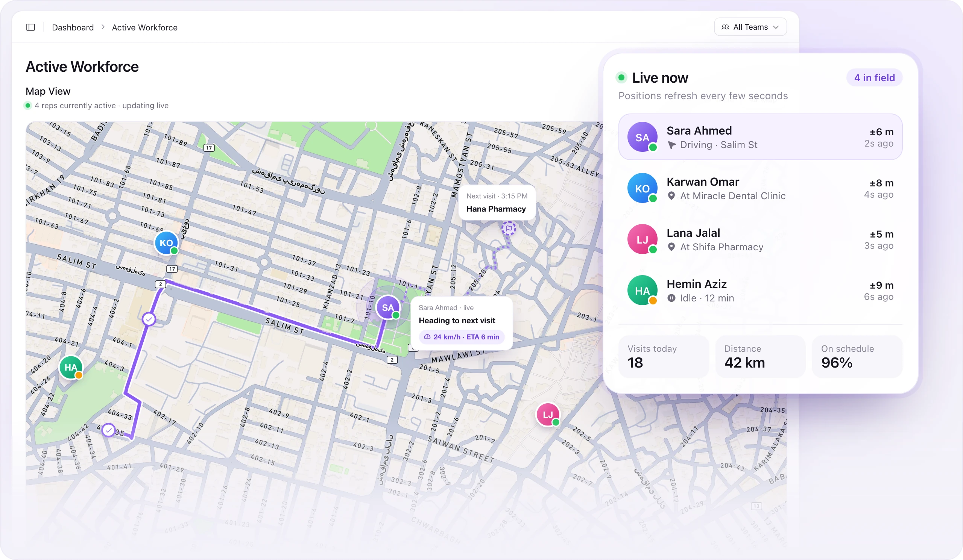Click the people icon in All Teams

pos(725,27)
